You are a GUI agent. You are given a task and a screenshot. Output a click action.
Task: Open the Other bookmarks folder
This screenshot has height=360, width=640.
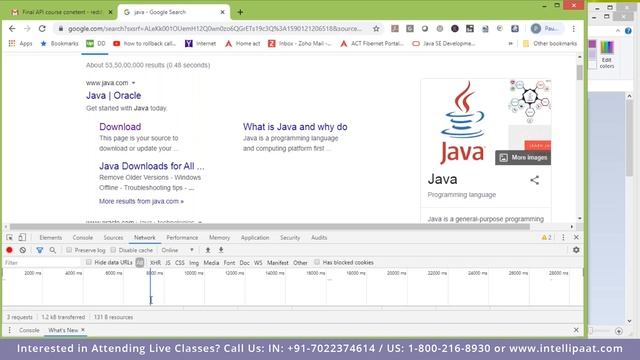pyautogui.click(x=550, y=43)
